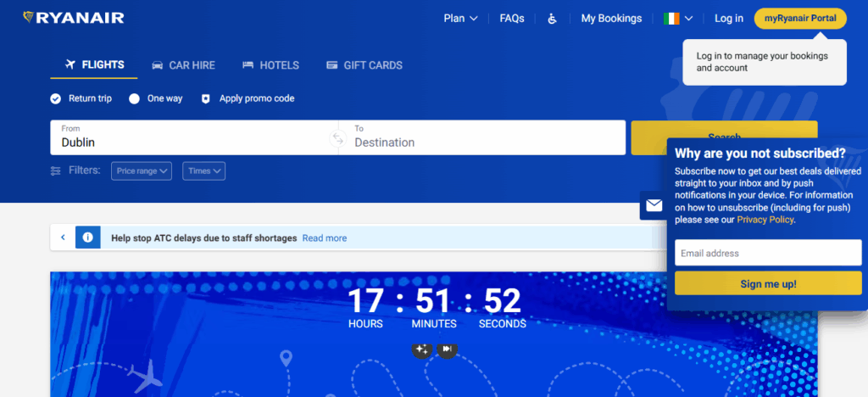Open the Irish flag country selector
The height and width of the screenshot is (397, 868).
pos(678,19)
